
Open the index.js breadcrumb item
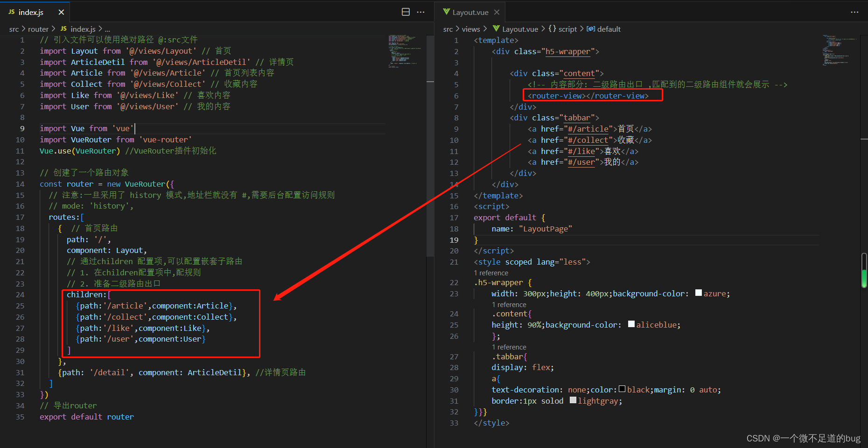coord(78,29)
